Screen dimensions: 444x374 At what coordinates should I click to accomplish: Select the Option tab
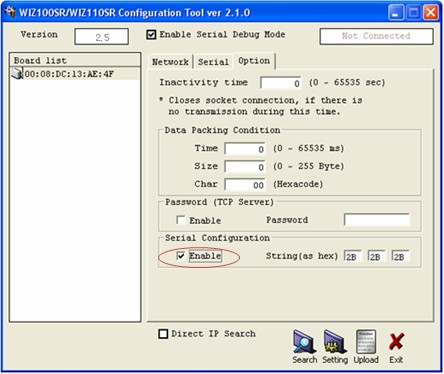[254, 61]
